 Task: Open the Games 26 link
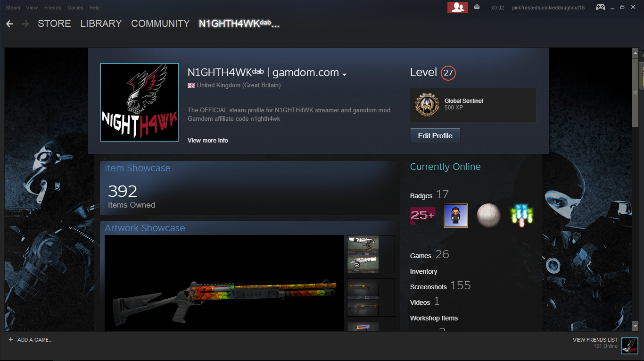coord(429,255)
